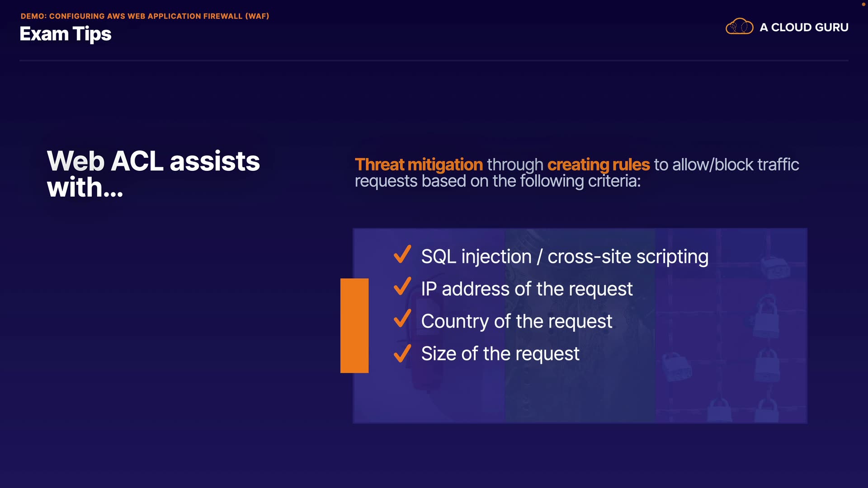Select the 'Country of the request' item
The image size is (868, 488).
pyautogui.click(x=516, y=321)
